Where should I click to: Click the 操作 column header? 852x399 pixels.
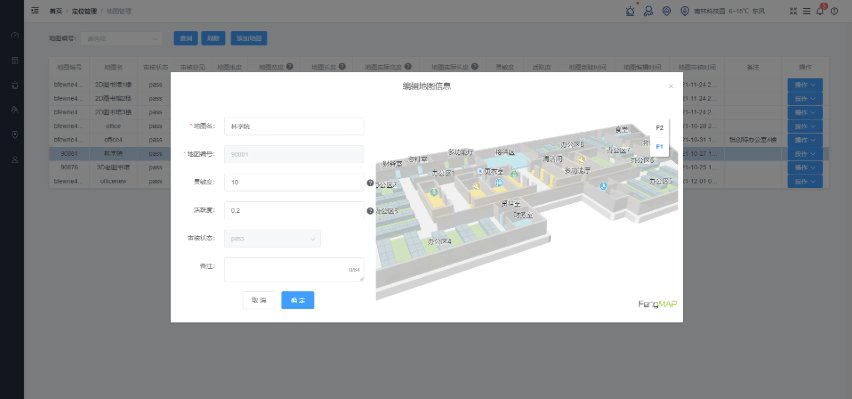tap(805, 67)
